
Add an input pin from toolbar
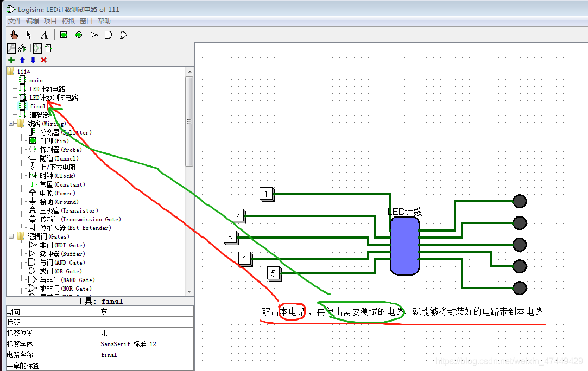[64, 35]
